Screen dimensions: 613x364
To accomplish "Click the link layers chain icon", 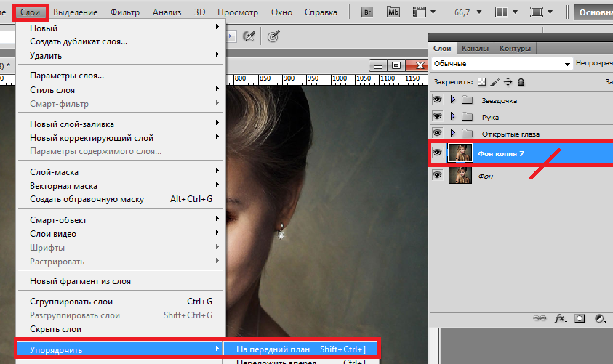I will tap(540, 318).
